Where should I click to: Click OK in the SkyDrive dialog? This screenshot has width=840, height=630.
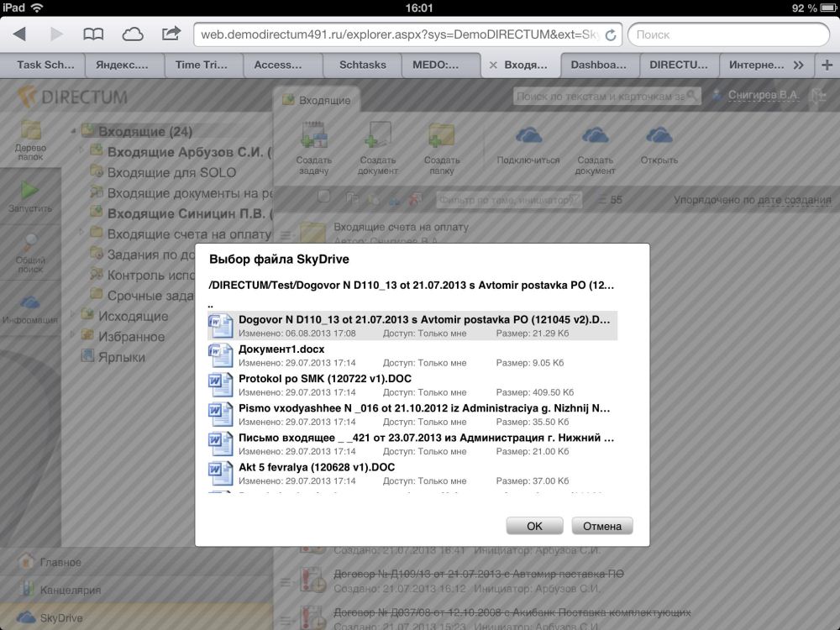point(534,526)
